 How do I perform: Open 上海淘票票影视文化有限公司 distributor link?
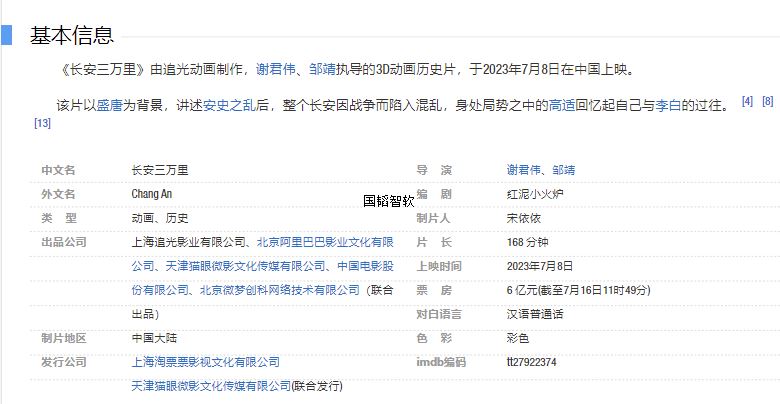click(205, 362)
